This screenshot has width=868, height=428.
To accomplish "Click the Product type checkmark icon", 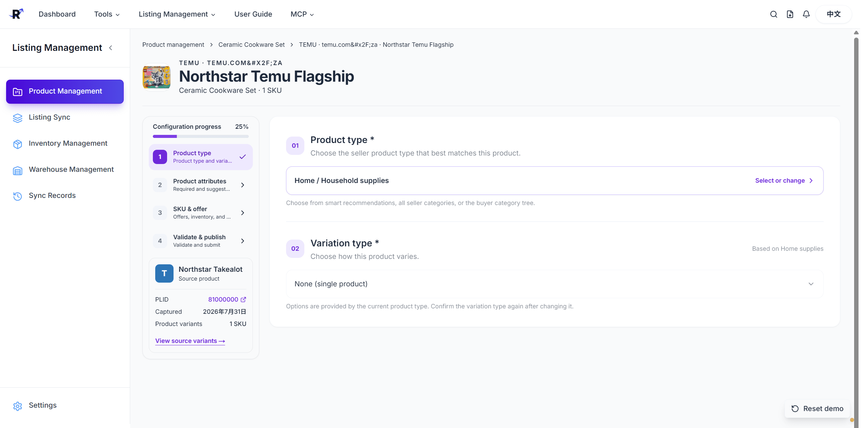I will pyautogui.click(x=243, y=157).
